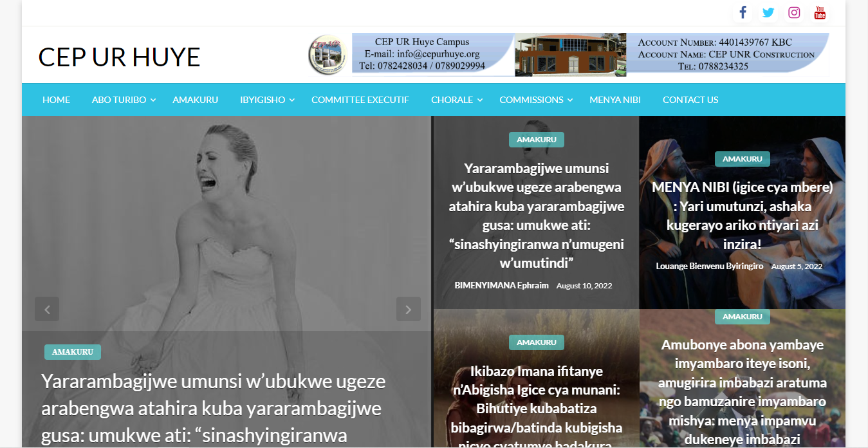This screenshot has width=868, height=448.
Task: Open the Instagram social icon
Action: tap(794, 13)
